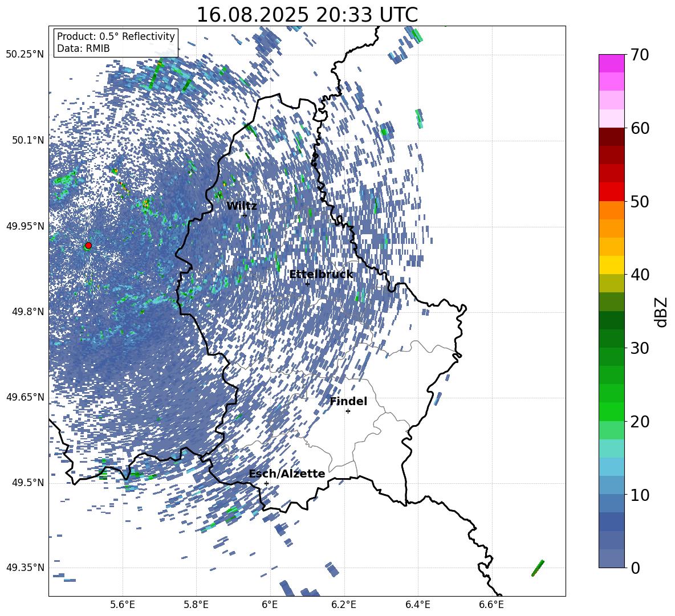Click the Data: RMIB text
The image size is (675, 616).
click(x=83, y=48)
